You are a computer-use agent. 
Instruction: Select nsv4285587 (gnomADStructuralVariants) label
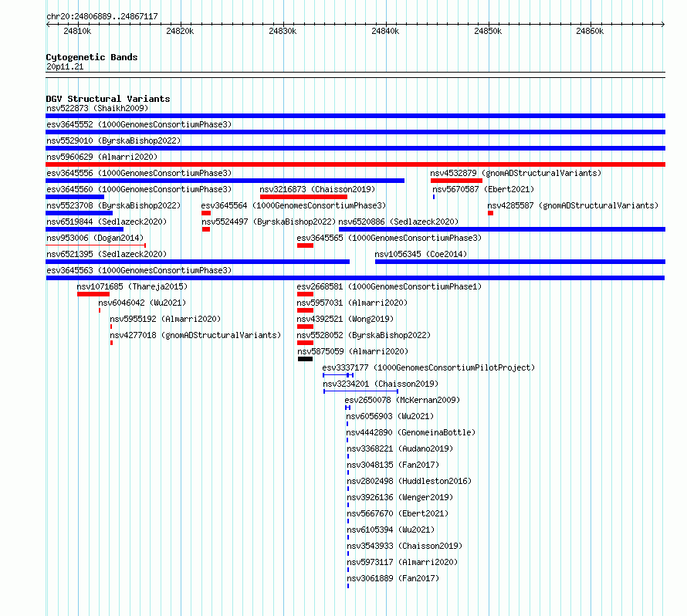tap(573, 205)
